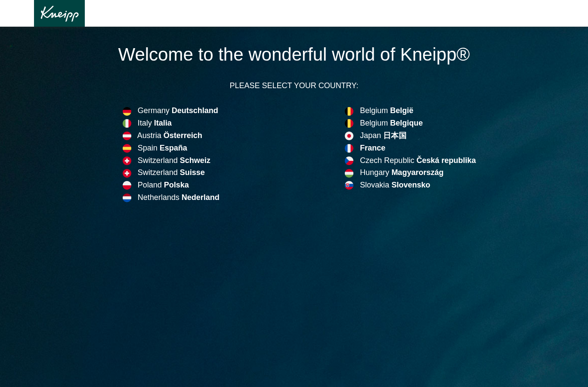
Task: Click the Slovakian flag icon
Action: 349,185
